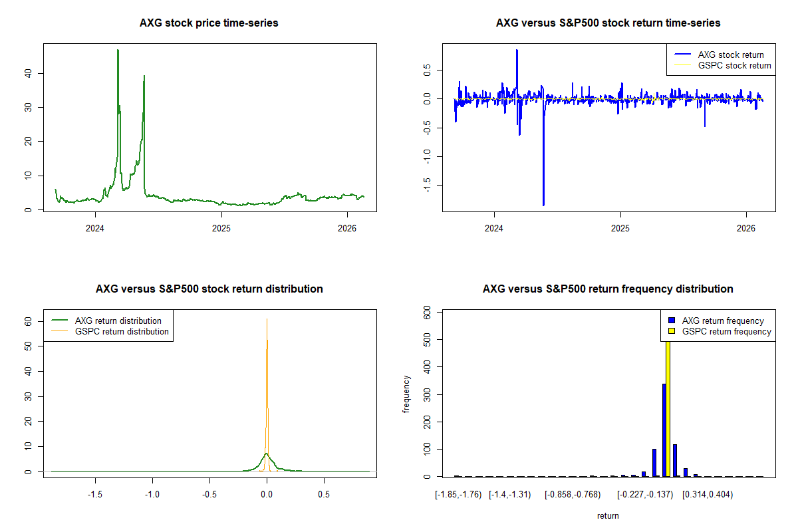Viewport: 798px width, 532px height.
Task: Click the '[-0.227,-0.137)' bin label
Action: [645, 495]
